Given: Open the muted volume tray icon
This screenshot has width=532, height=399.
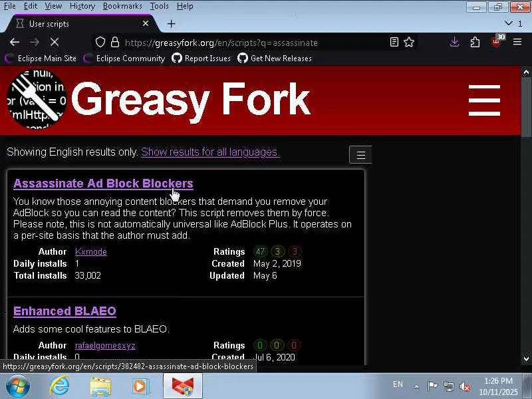Looking at the screenshot, I should (465, 386).
